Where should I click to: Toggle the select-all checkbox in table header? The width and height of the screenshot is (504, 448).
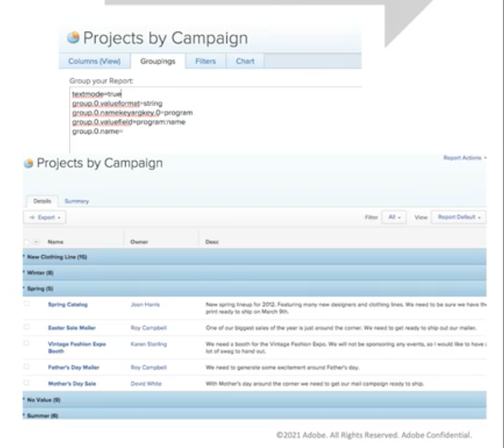point(26,241)
